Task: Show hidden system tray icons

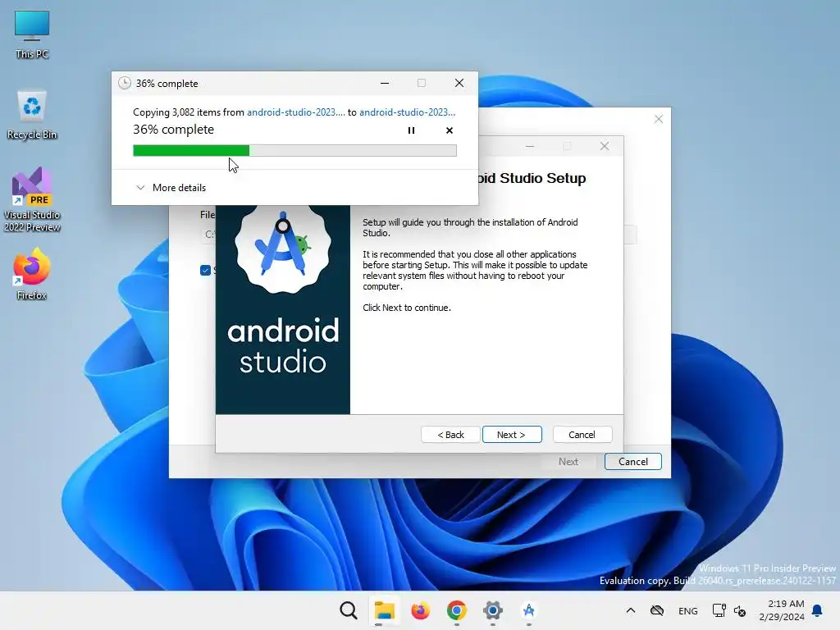Action: 631,610
